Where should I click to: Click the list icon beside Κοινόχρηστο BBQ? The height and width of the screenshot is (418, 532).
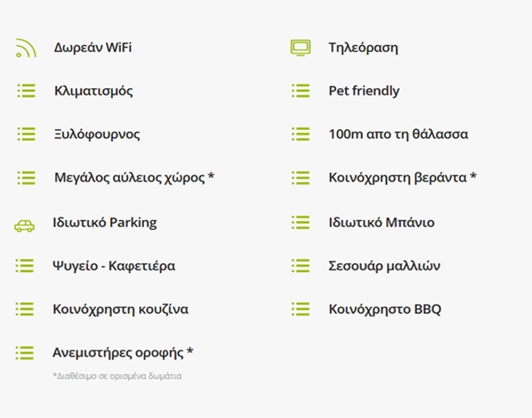tap(300, 309)
